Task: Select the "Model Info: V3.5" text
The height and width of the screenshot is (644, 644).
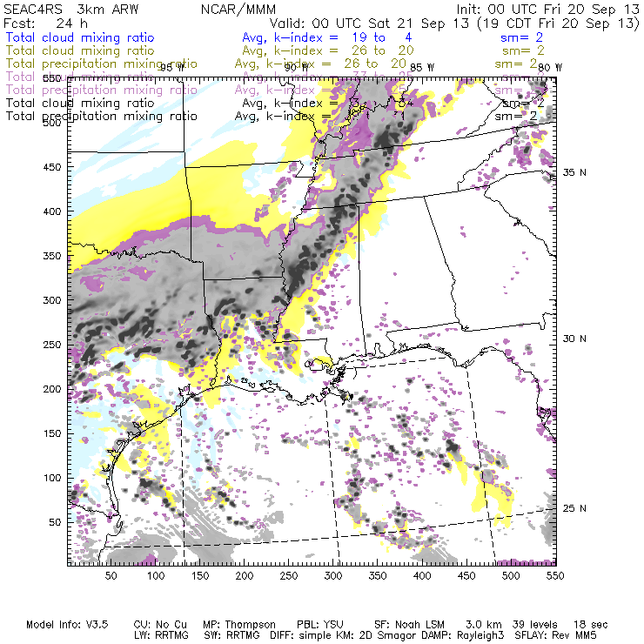Action: click(67, 625)
